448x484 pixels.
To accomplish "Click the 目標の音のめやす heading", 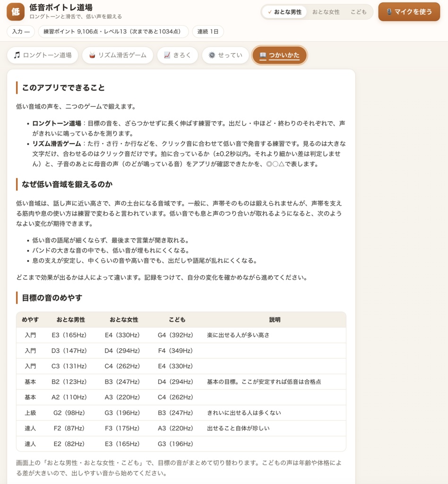I will (52, 298).
